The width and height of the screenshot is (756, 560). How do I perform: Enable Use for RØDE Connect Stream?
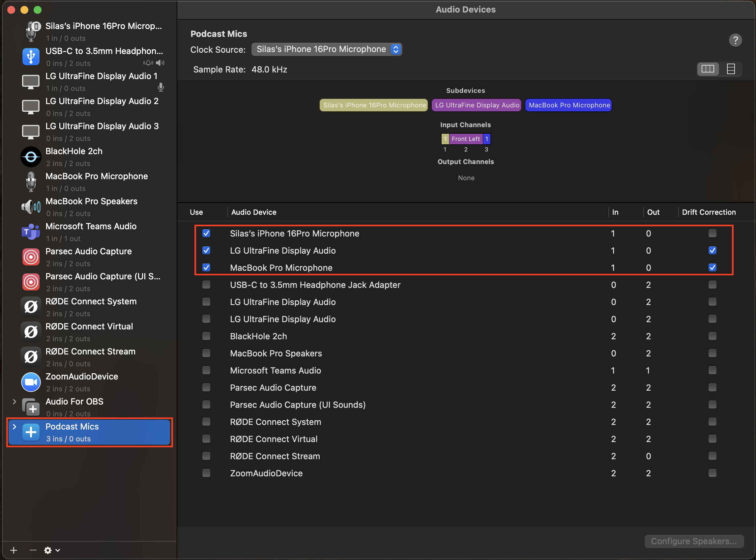pos(206,456)
